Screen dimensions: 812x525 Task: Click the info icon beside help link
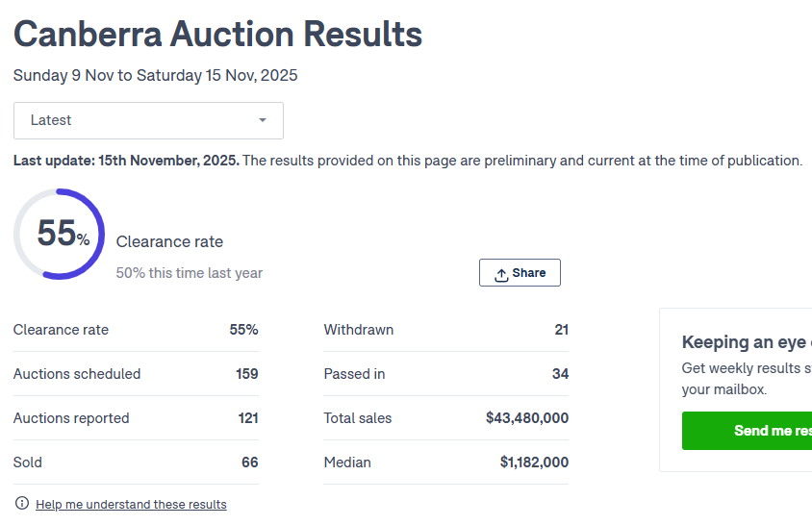pos(22,504)
